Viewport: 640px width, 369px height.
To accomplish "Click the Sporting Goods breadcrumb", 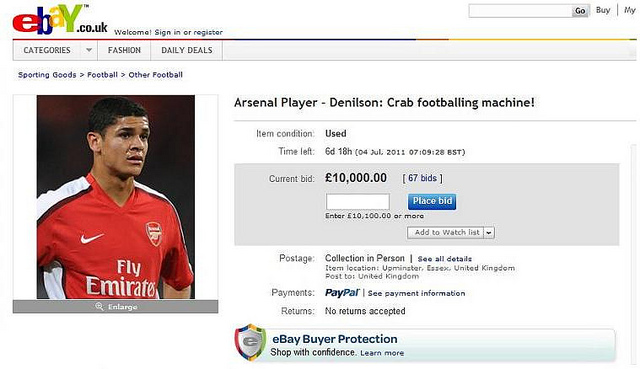I will pyautogui.click(x=47, y=75).
